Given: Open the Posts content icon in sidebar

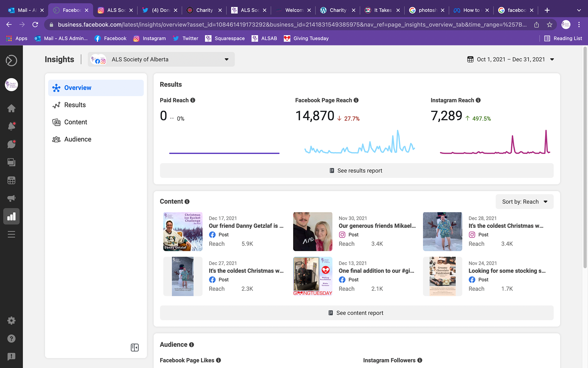Looking at the screenshot, I should click(11, 162).
